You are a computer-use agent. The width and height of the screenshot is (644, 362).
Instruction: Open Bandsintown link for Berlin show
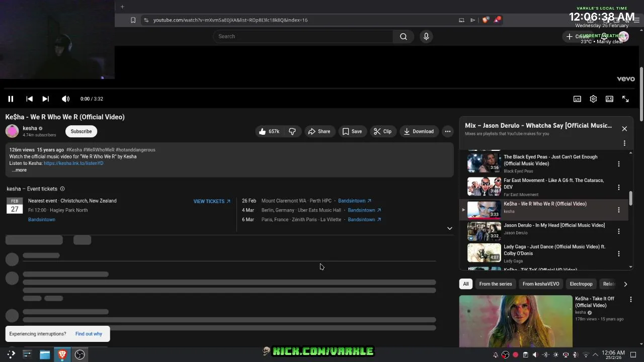[364, 210]
